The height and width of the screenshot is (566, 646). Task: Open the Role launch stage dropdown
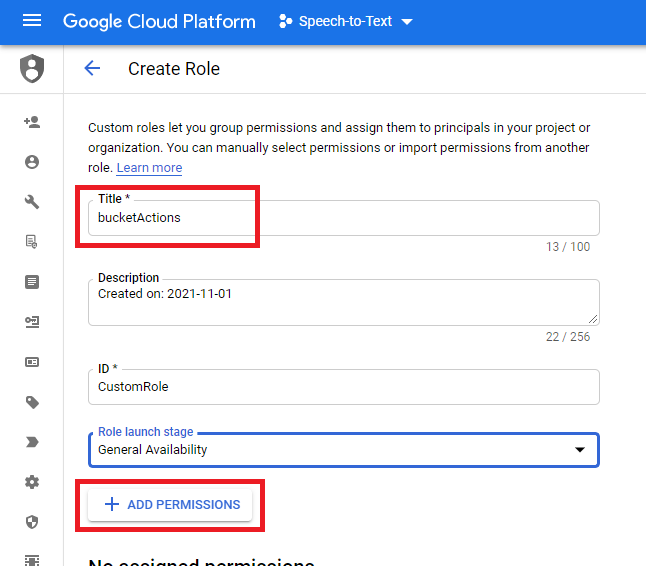pos(343,450)
